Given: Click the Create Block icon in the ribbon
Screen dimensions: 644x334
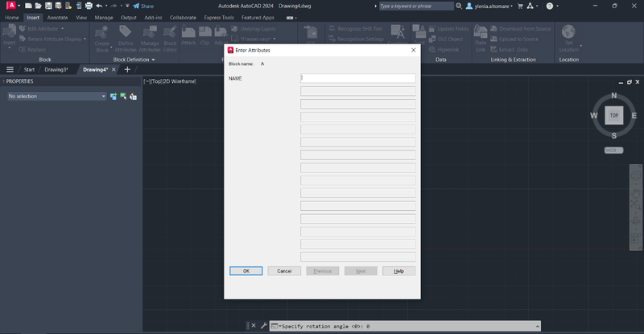Looking at the screenshot, I should tap(102, 35).
